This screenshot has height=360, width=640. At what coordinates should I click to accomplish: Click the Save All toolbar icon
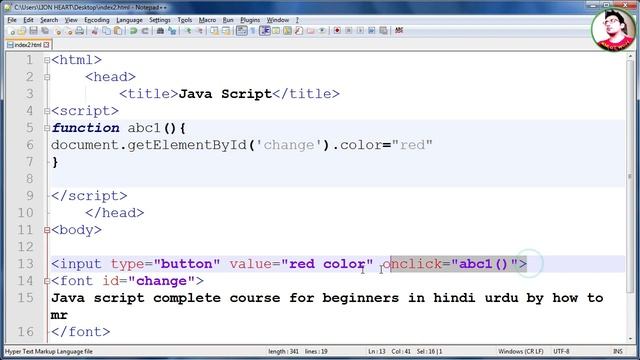point(45,31)
